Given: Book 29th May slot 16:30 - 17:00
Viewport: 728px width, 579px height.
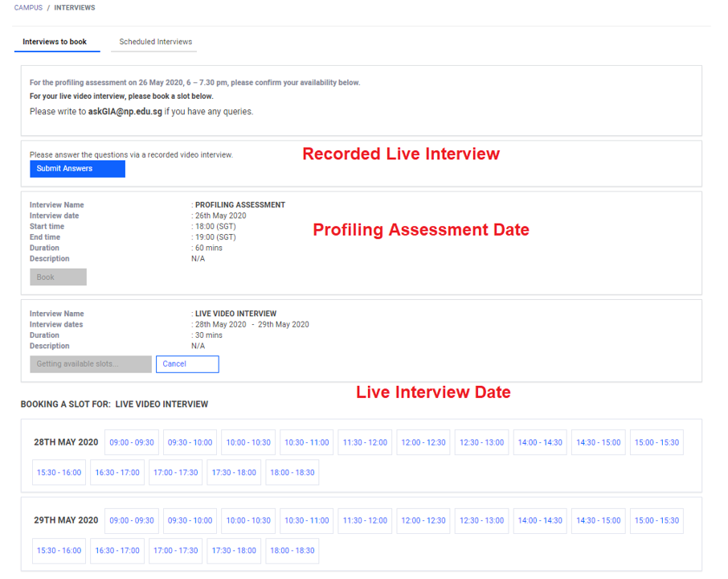Looking at the screenshot, I should click(x=117, y=550).
